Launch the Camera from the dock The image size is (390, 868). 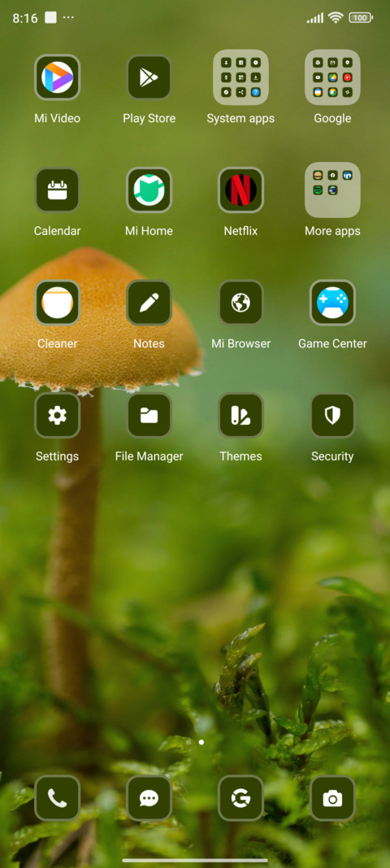(332, 798)
